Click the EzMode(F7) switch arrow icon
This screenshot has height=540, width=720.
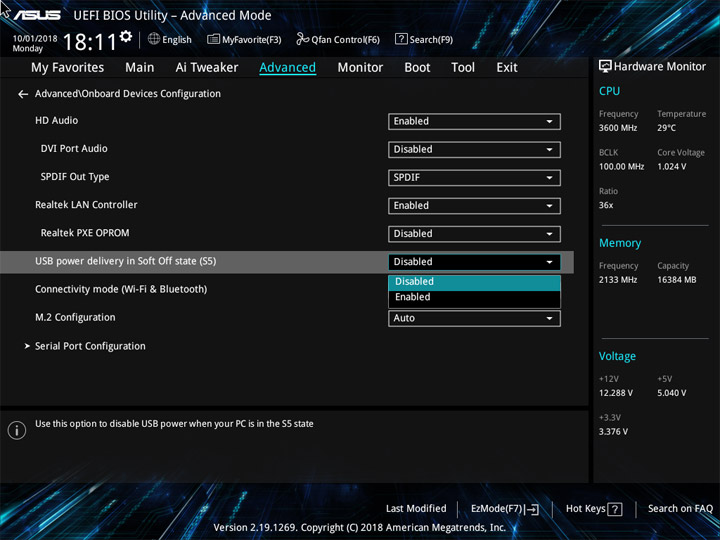[x=532, y=509]
